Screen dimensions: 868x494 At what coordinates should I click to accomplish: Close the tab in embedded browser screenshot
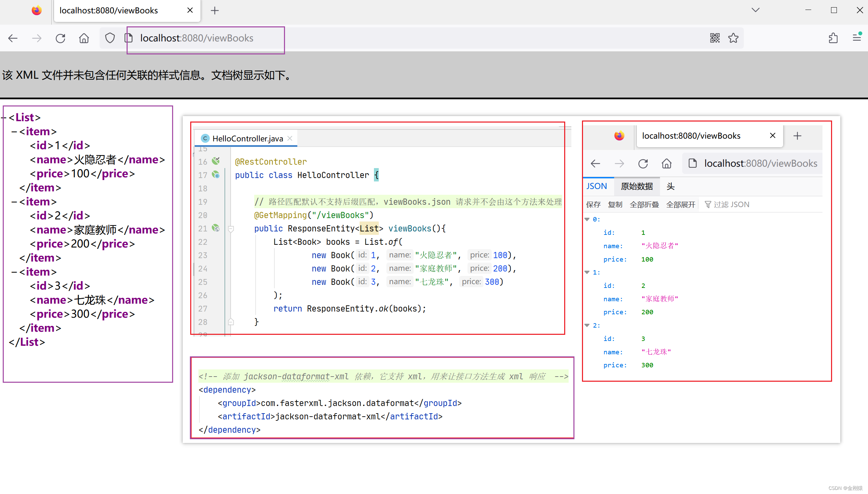click(773, 136)
